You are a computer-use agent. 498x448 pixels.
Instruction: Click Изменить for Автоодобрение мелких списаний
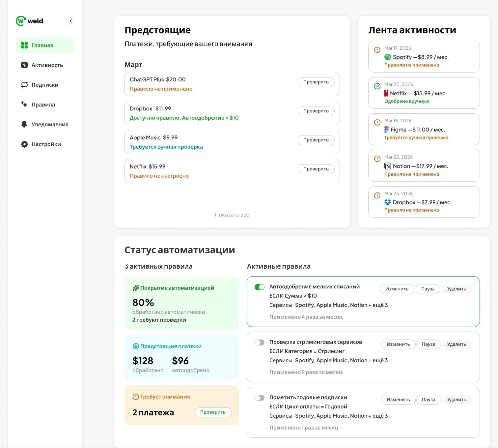point(397,289)
